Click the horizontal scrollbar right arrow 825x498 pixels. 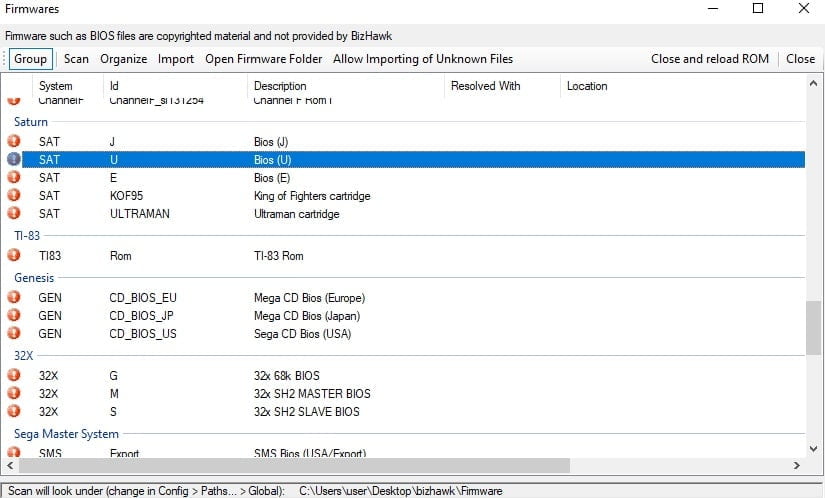[x=797, y=465]
